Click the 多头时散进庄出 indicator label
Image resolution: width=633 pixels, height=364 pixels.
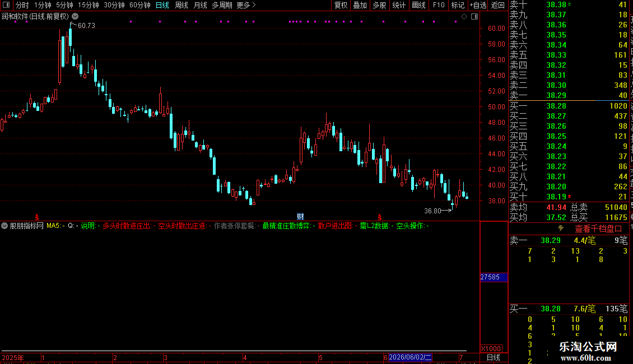(x=128, y=226)
